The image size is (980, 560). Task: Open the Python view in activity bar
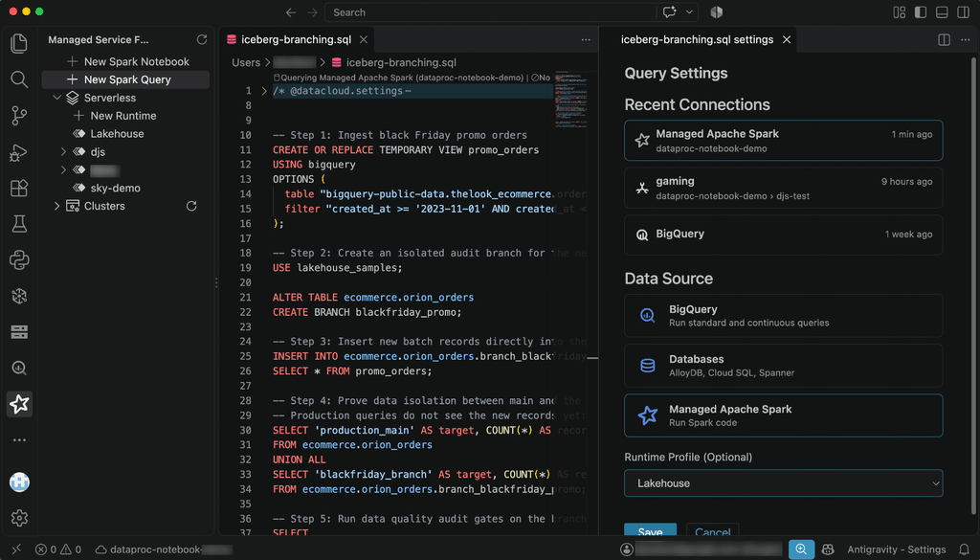[19, 260]
